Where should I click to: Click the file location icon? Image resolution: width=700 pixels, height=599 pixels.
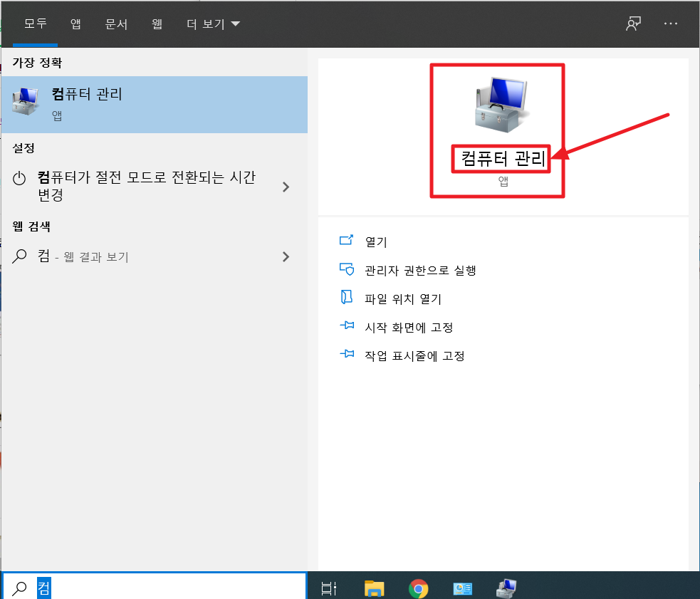pyautogui.click(x=346, y=298)
